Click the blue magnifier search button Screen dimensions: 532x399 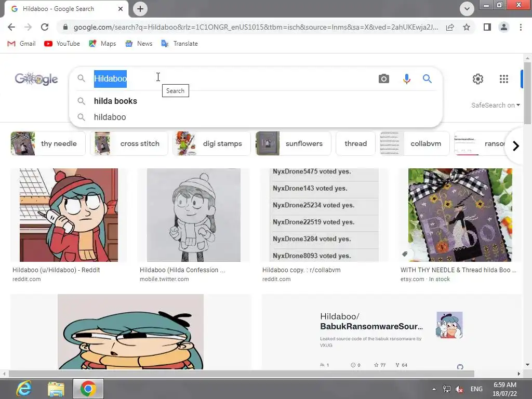click(x=427, y=79)
